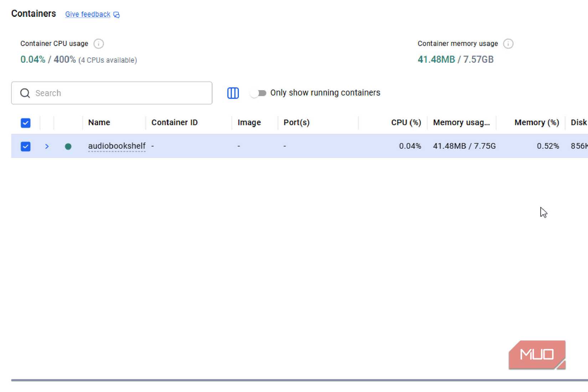Click the 41.48MB / 7.75G memory cell

point(464,146)
